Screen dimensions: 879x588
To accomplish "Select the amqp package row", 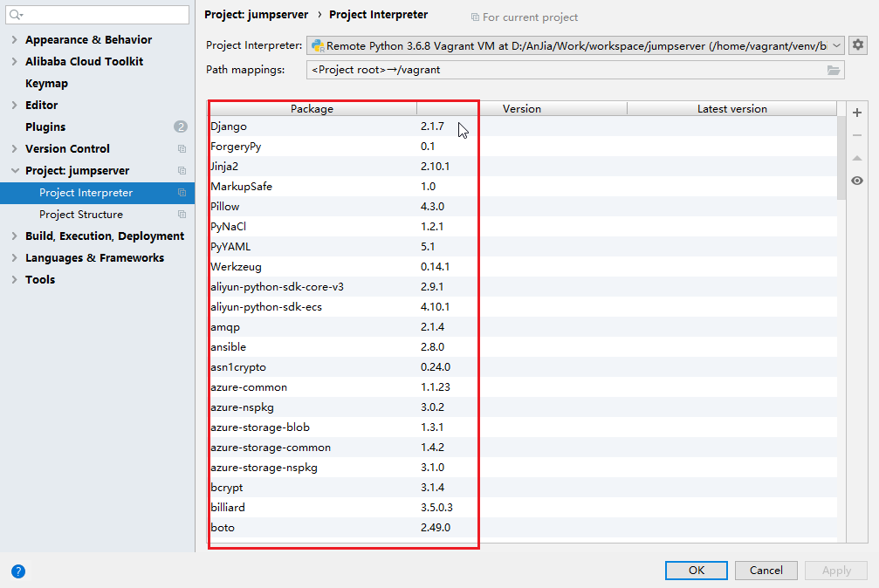I will pos(523,327).
